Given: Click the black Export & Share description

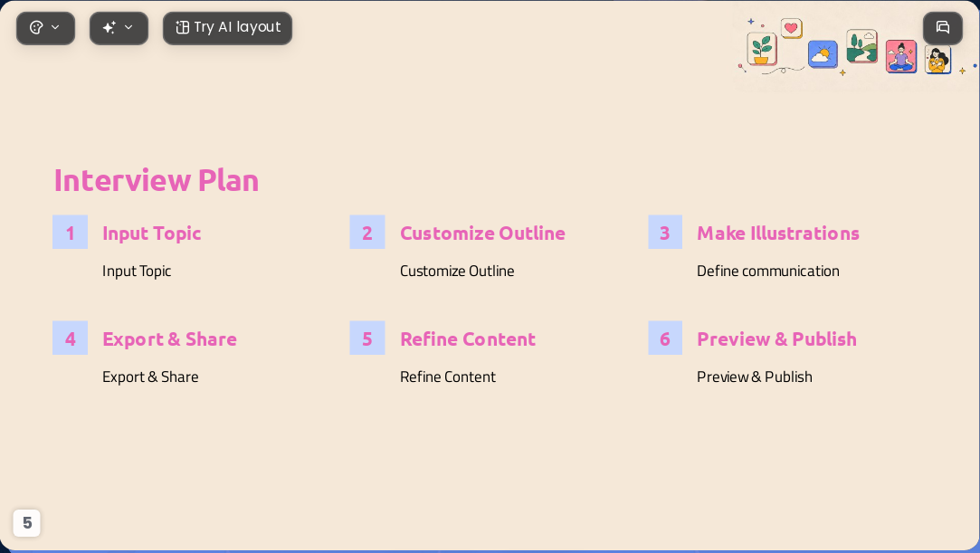Looking at the screenshot, I should point(150,377).
